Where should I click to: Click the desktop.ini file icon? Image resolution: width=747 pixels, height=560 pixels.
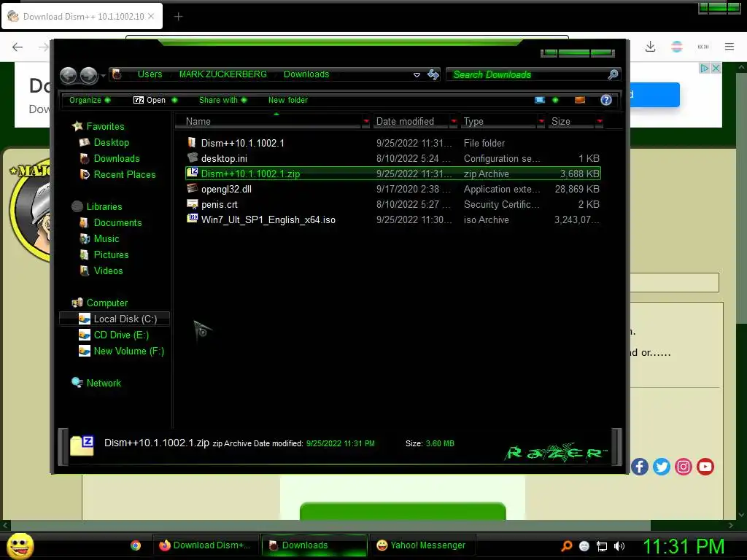click(x=192, y=157)
